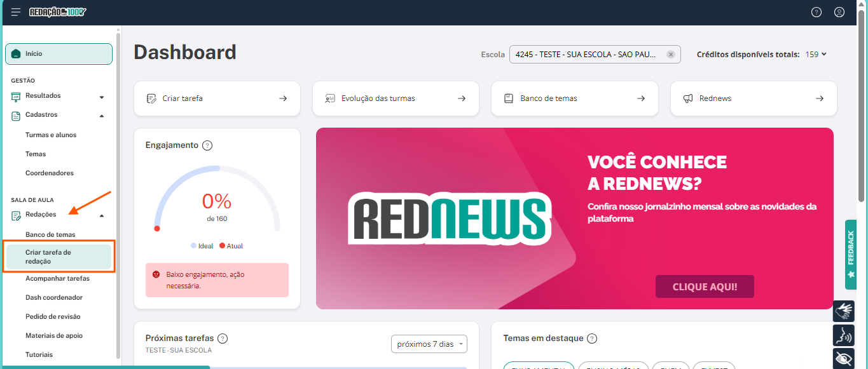Image resolution: width=868 pixels, height=369 pixels.
Task: Toggle the crossed-eye low-vision icon
Action: click(x=844, y=358)
